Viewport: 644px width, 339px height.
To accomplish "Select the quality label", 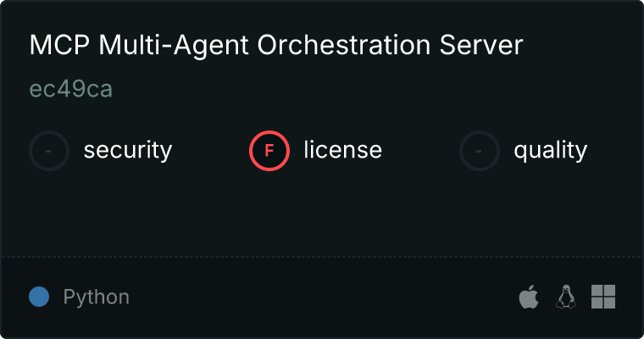I will click(x=550, y=151).
